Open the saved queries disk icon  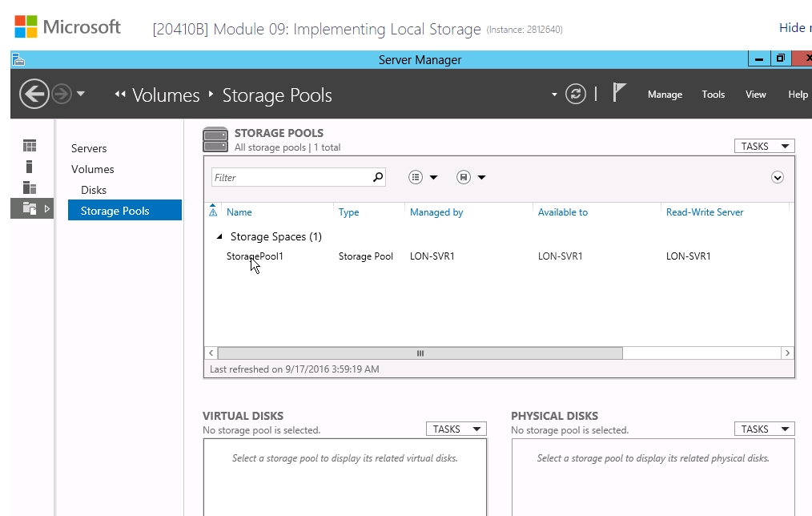[x=464, y=177]
